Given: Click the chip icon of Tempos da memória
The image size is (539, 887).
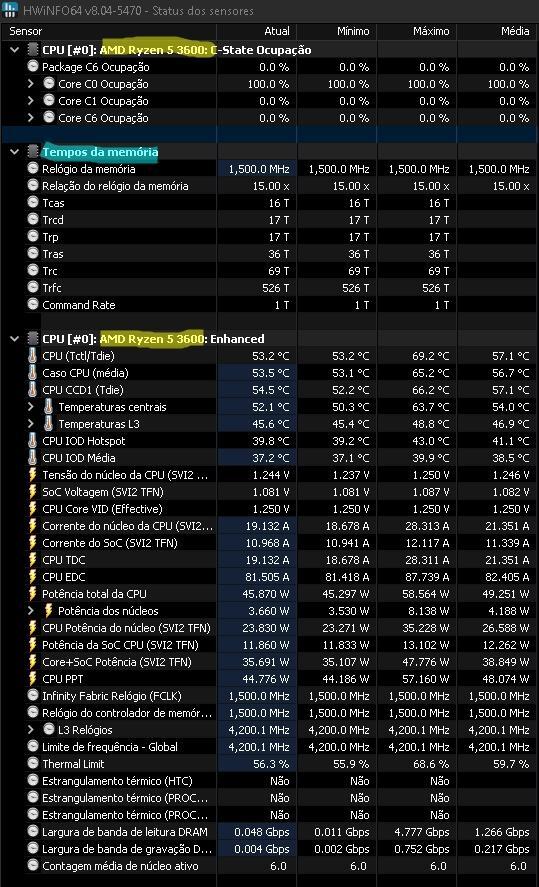Looking at the screenshot, I should click(33, 152).
